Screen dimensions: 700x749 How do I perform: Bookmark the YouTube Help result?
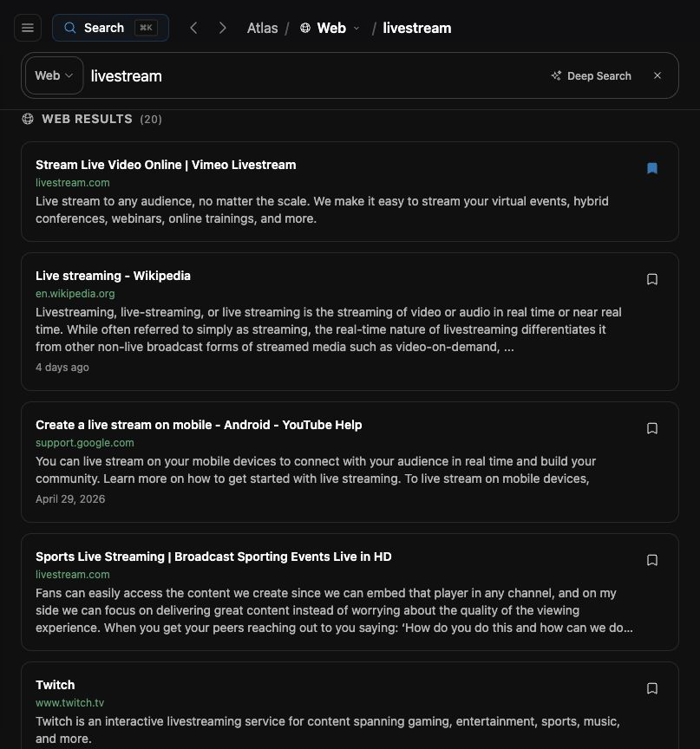[x=652, y=428]
